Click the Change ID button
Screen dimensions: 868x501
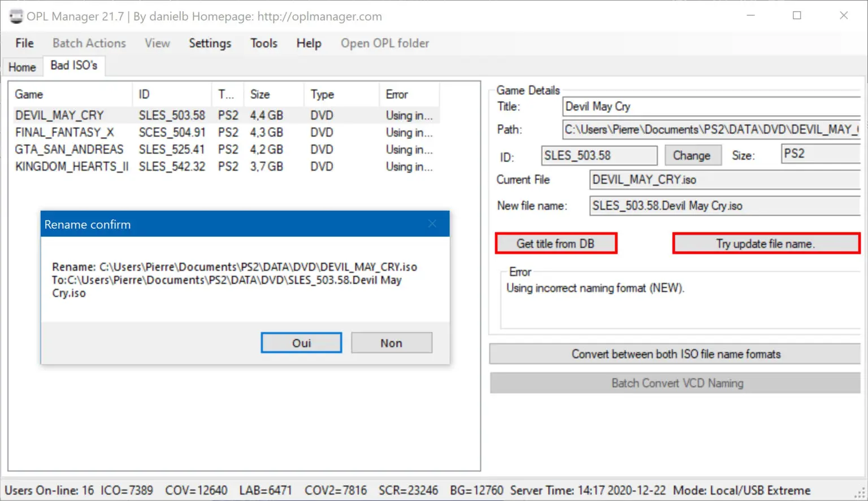tap(692, 155)
